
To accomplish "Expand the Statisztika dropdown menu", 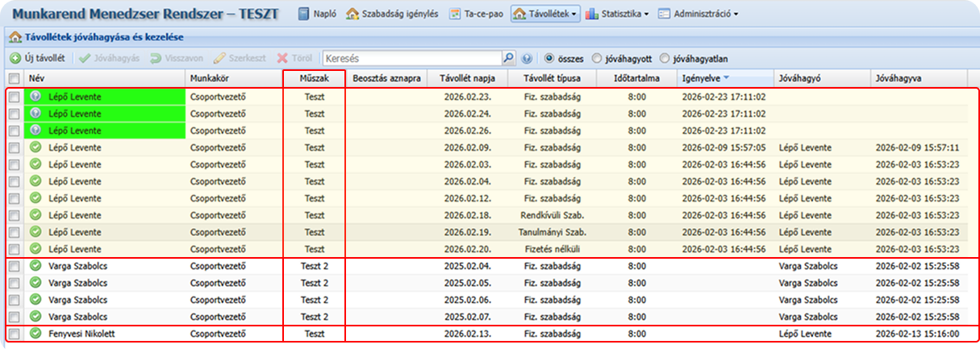I will (619, 14).
